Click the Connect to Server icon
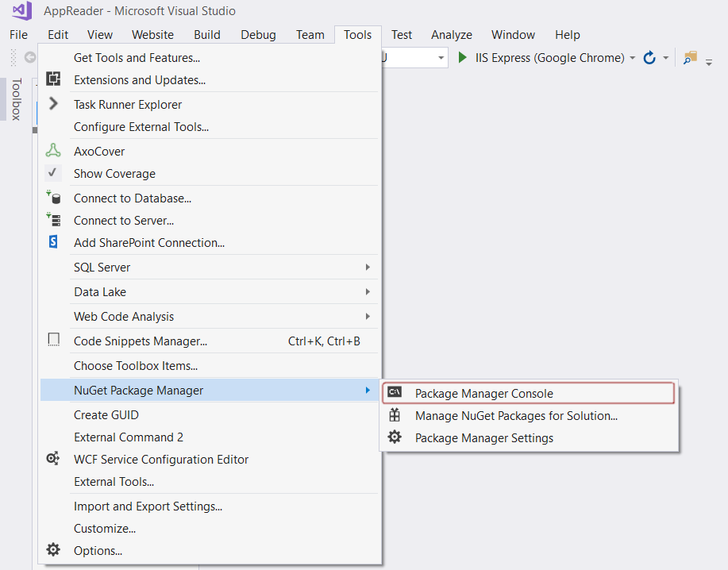Screen dimensions: 728x570 [53, 221]
